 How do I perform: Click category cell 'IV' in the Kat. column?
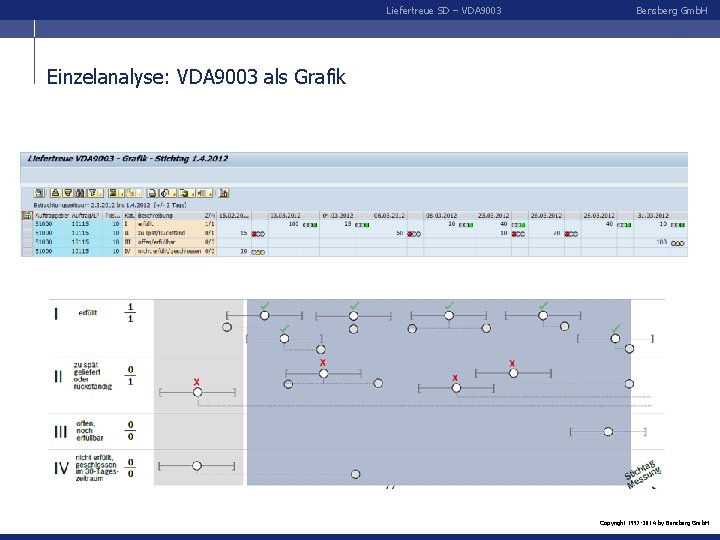pyautogui.click(x=128, y=251)
